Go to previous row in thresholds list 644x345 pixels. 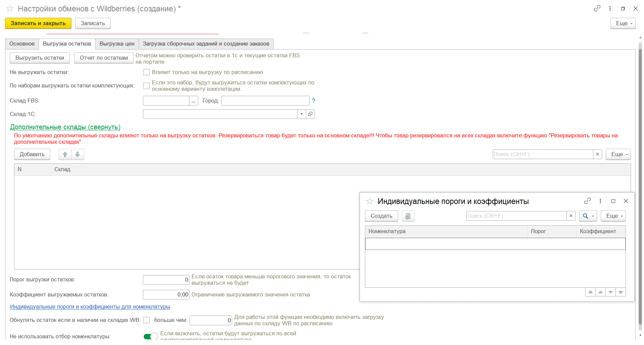click(x=600, y=292)
